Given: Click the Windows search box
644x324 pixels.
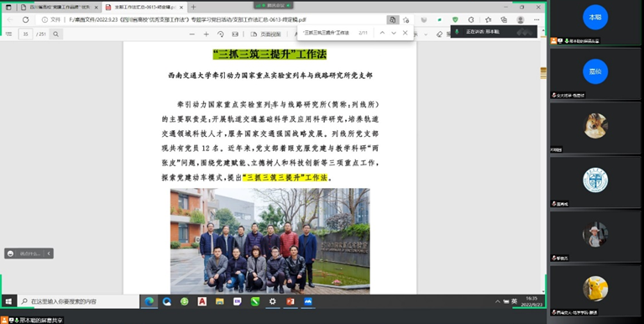Looking at the screenshot, I should (79, 301).
